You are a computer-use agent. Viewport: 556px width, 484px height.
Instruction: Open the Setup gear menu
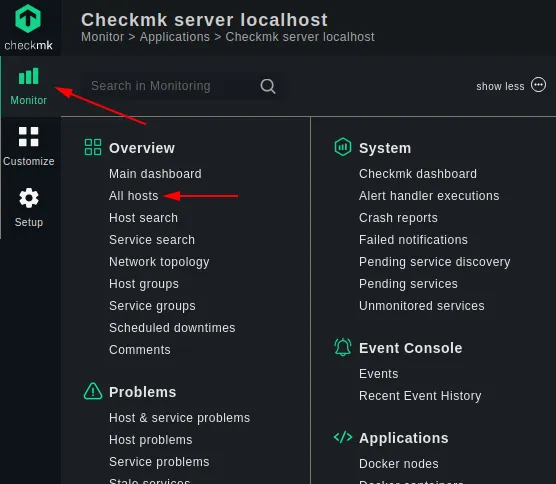[29, 208]
